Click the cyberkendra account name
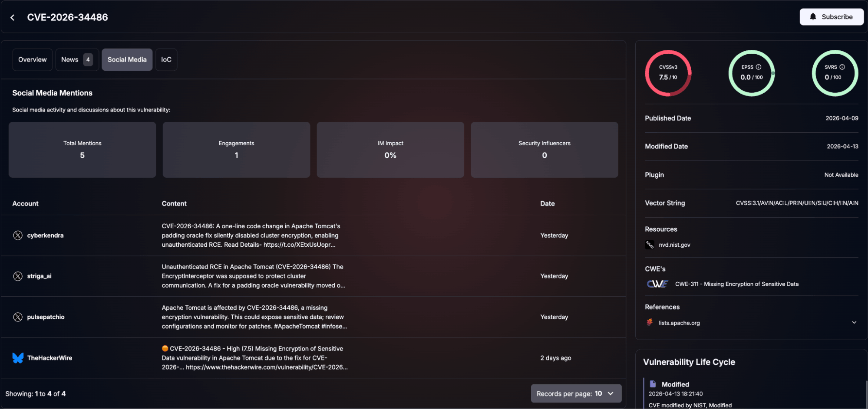This screenshot has height=409, width=868. click(45, 236)
